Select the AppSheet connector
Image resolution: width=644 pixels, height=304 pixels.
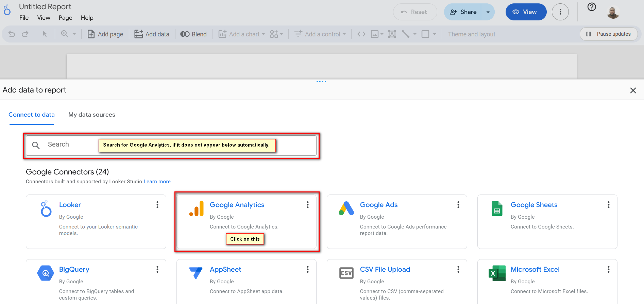point(247,282)
